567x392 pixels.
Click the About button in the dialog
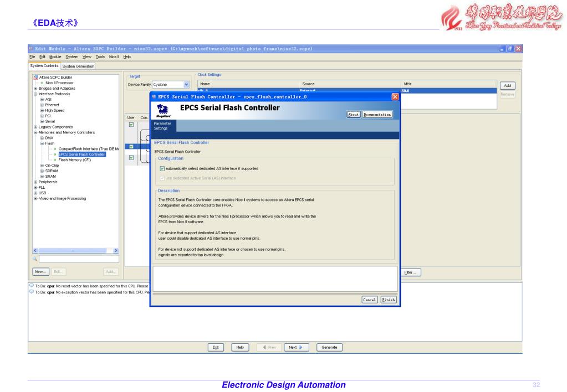(353, 115)
